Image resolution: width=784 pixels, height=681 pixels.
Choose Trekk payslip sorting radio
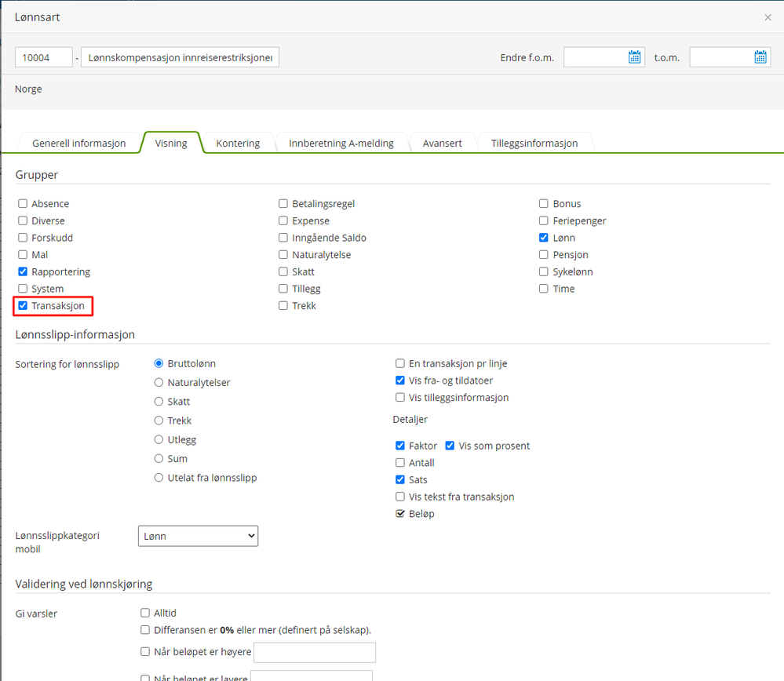pyautogui.click(x=159, y=421)
